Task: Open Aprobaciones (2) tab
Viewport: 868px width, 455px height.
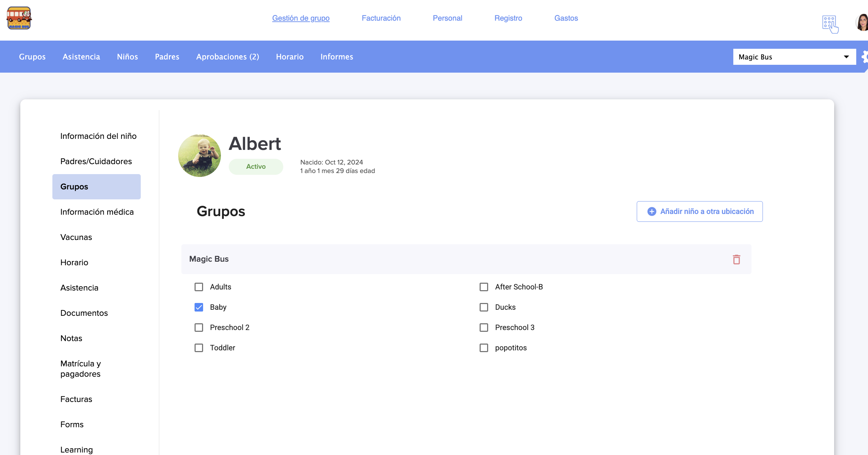Action: pyautogui.click(x=227, y=57)
